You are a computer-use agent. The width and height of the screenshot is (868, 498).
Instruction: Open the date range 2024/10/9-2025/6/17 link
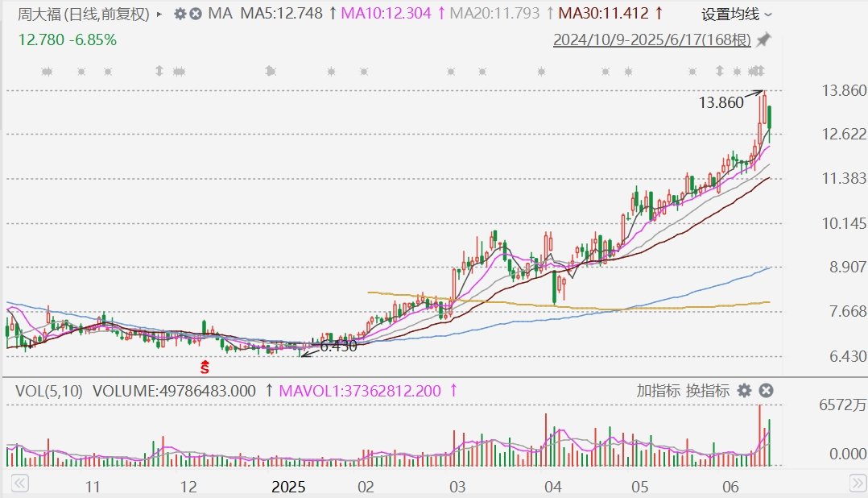tap(652, 39)
